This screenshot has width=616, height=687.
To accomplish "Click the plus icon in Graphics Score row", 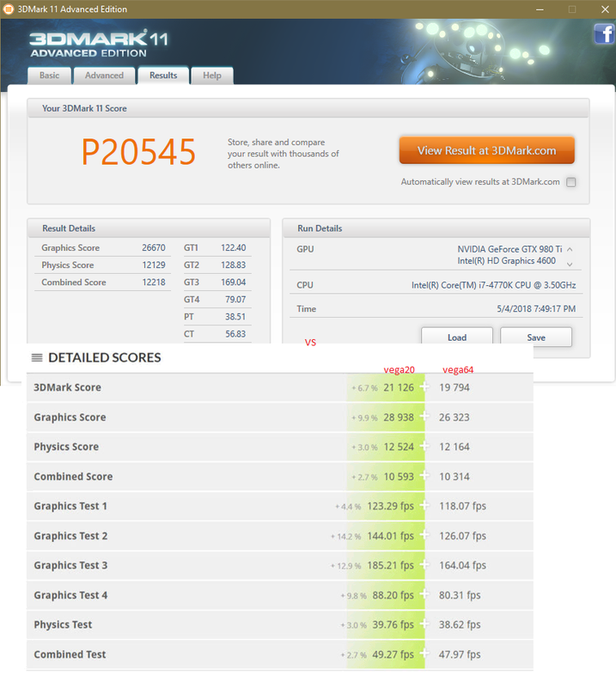I will [424, 416].
